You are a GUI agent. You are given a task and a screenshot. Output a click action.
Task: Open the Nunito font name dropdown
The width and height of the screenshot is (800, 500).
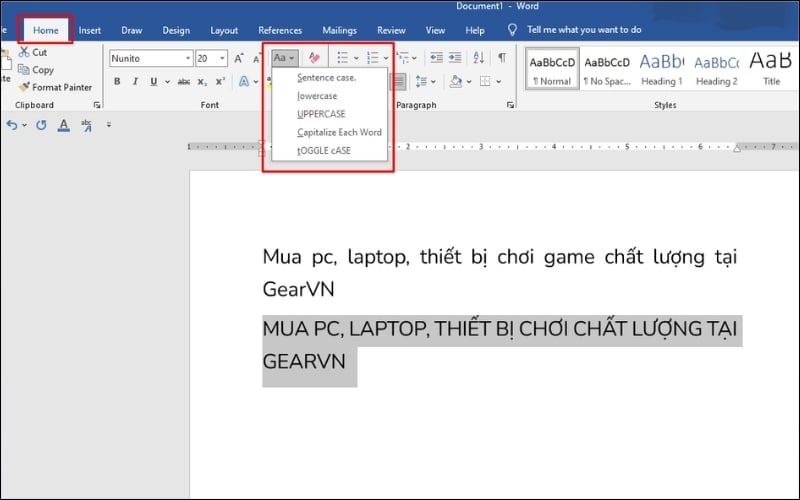pos(188,58)
